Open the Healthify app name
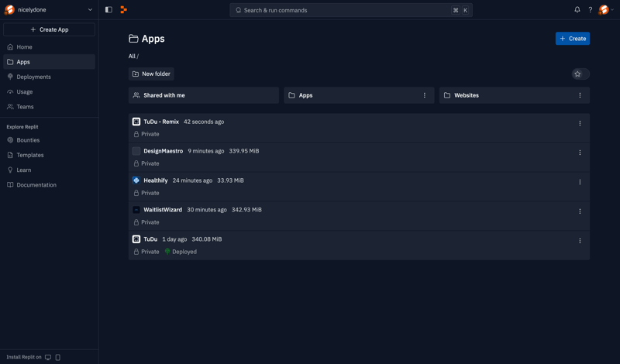 click(156, 180)
